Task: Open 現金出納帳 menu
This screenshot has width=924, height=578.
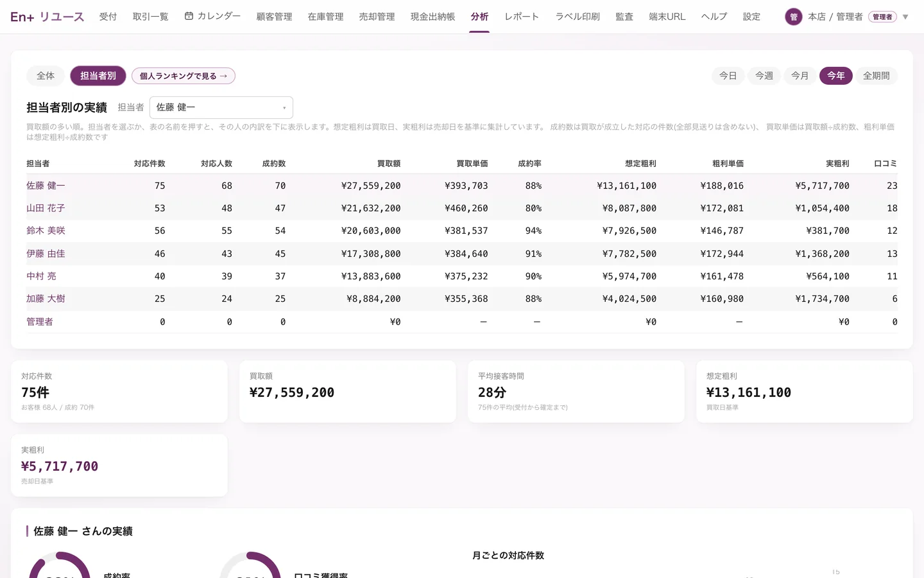Action: point(432,17)
